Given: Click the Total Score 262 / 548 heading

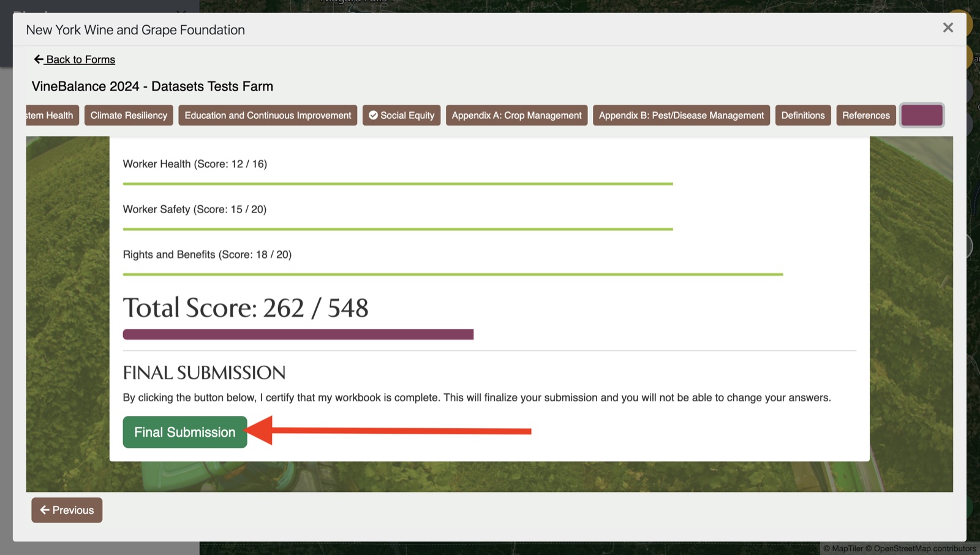Looking at the screenshot, I should 246,308.
